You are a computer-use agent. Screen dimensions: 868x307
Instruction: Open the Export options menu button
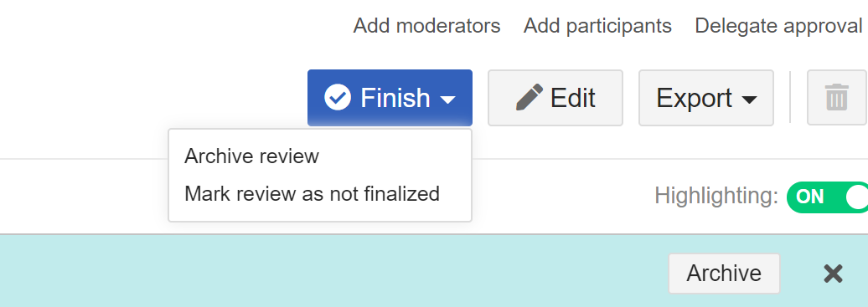[705, 98]
